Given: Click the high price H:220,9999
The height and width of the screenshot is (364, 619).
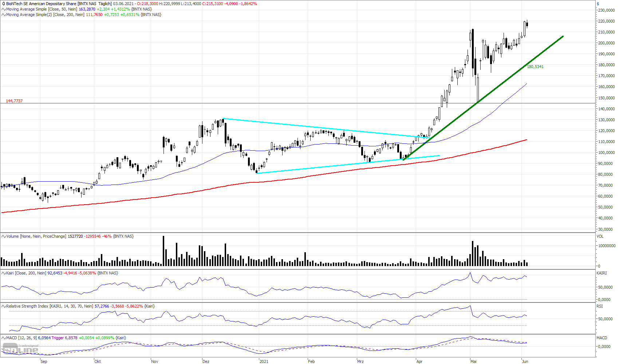Looking at the screenshot, I should coord(170,4).
